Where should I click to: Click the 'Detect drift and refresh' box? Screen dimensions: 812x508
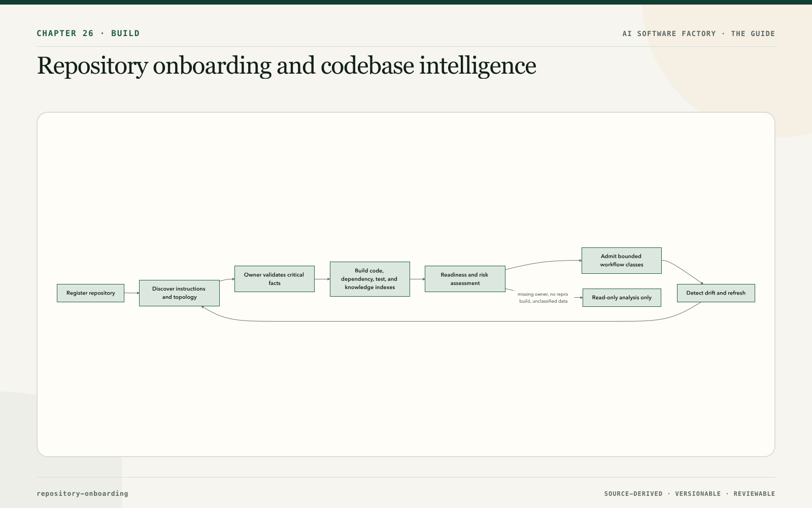716,293
